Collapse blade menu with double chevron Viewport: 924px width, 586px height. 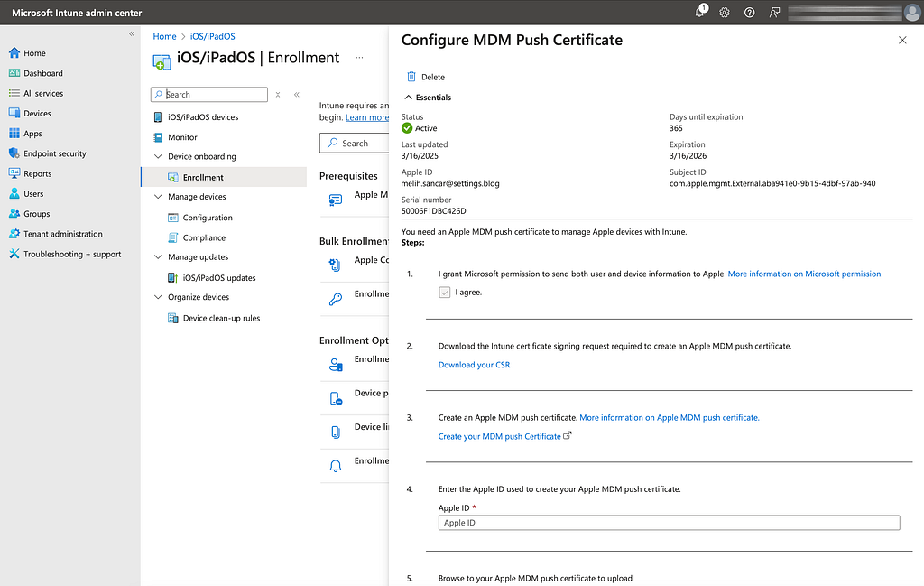[296, 94]
